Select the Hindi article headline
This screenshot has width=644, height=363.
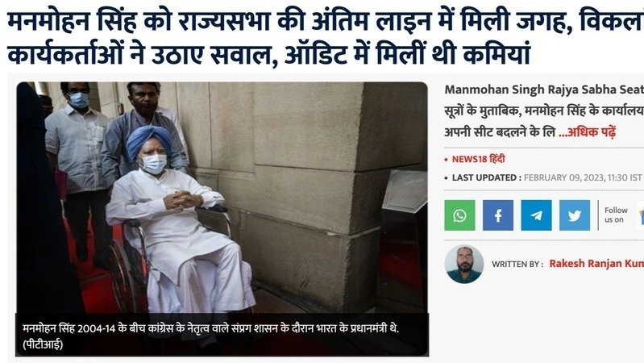click(326, 38)
